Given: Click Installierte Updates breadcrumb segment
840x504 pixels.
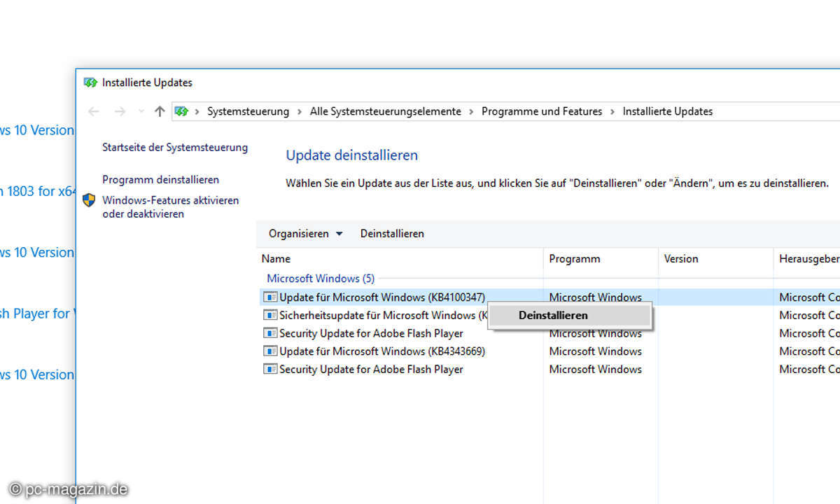Looking at the screenshot, I should (x=668, y=111).
